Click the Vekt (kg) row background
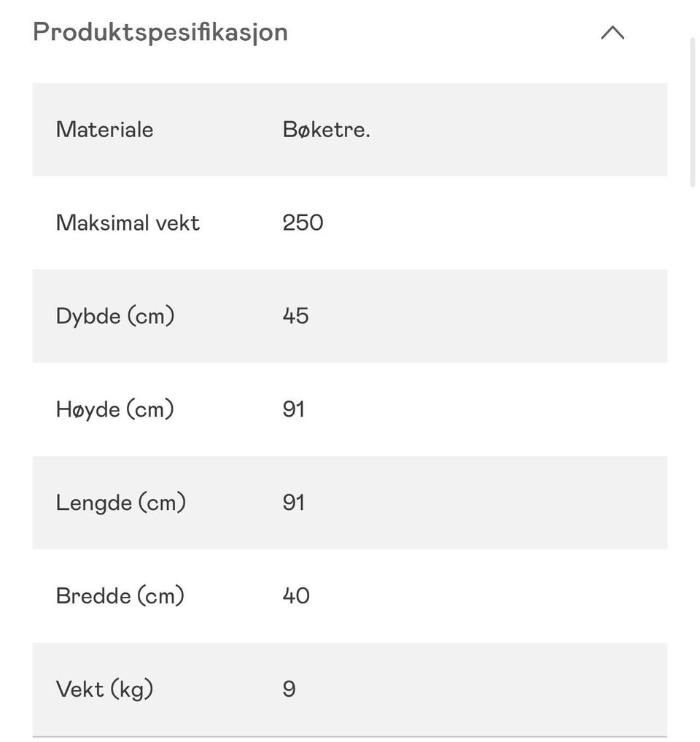Image resolution: width=700 pixels, height=742 pixels. (350, 689)
